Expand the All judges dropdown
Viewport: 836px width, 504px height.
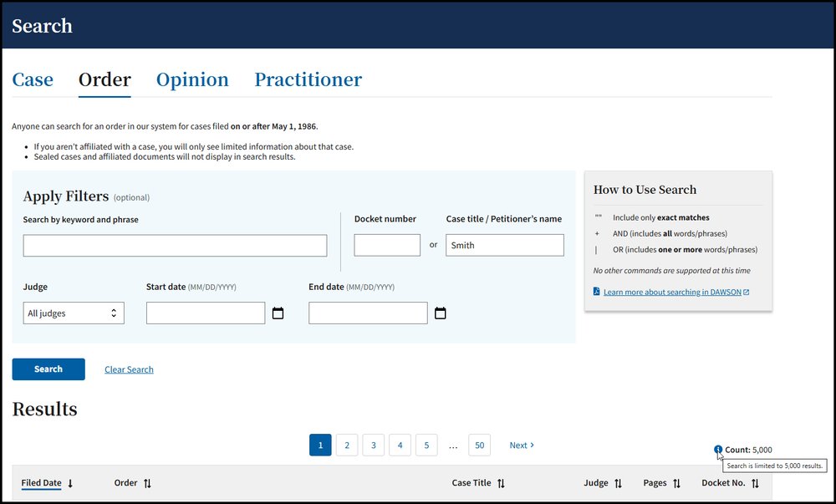point(74,313)
